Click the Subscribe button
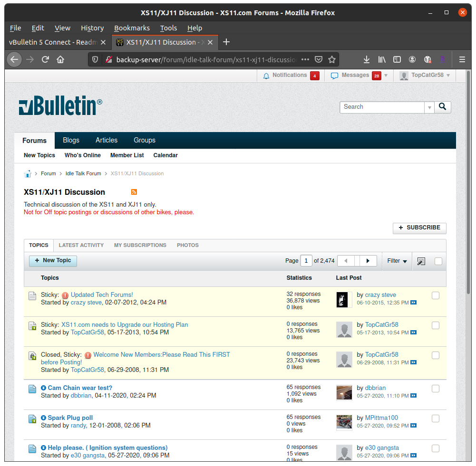Image resolution: width=476 pixels, height=466 pixels. coord(419,228)
